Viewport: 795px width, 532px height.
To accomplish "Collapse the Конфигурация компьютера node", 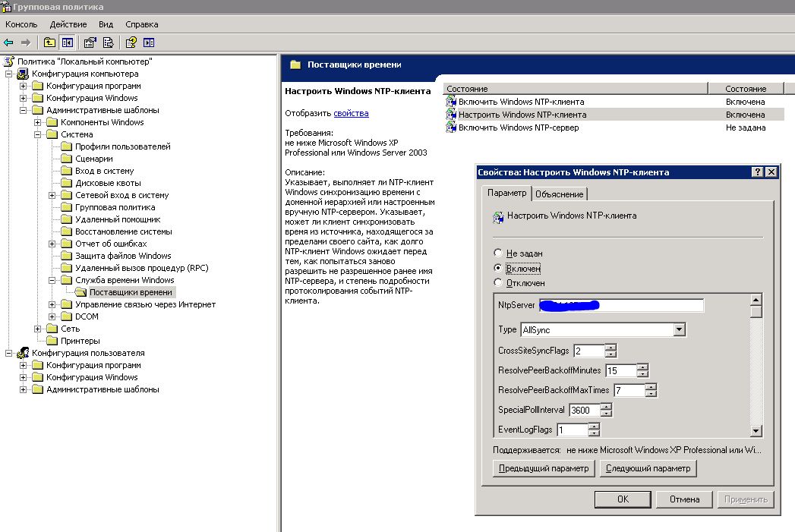I will (x=8, y=74).
